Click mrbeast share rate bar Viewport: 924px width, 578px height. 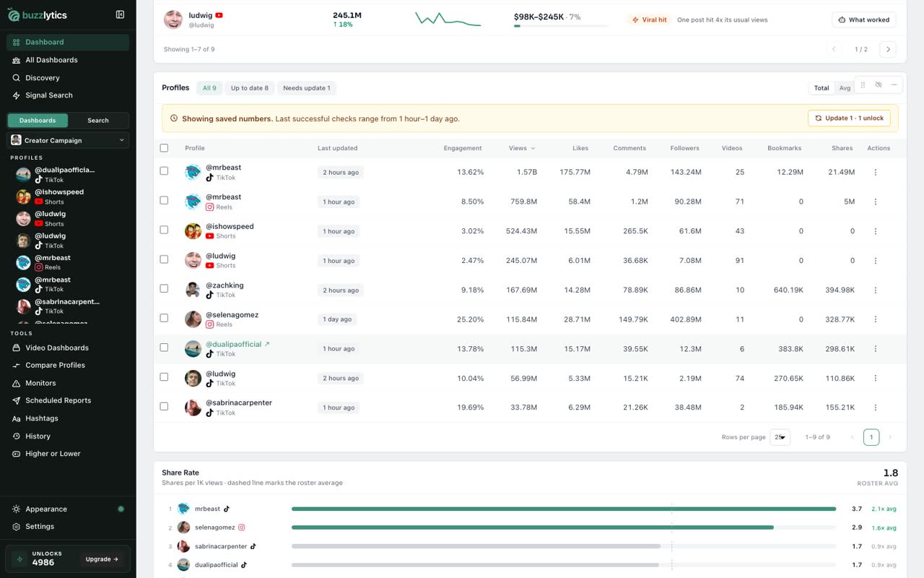point(564,509)
